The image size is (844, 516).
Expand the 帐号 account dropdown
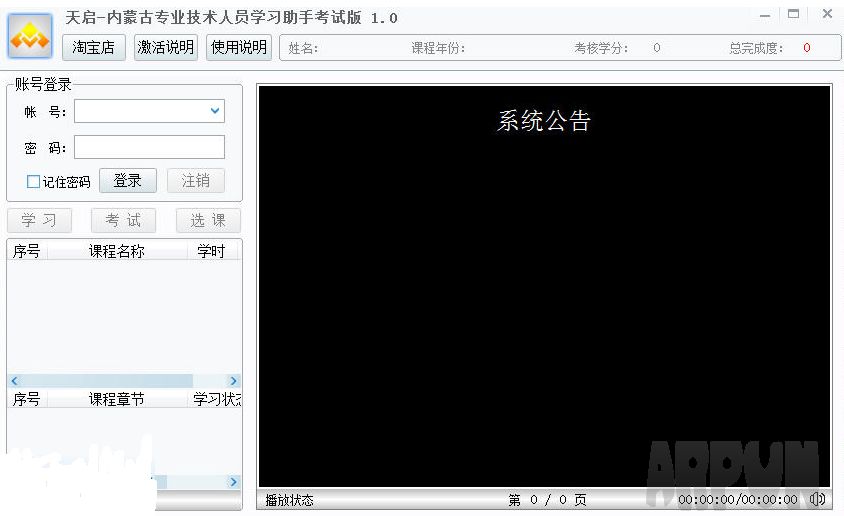tap(214, 111)
